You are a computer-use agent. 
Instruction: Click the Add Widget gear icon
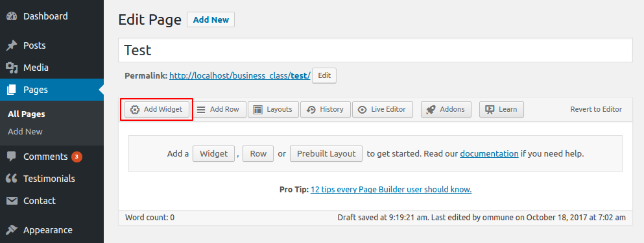click(x=135, y=109)
